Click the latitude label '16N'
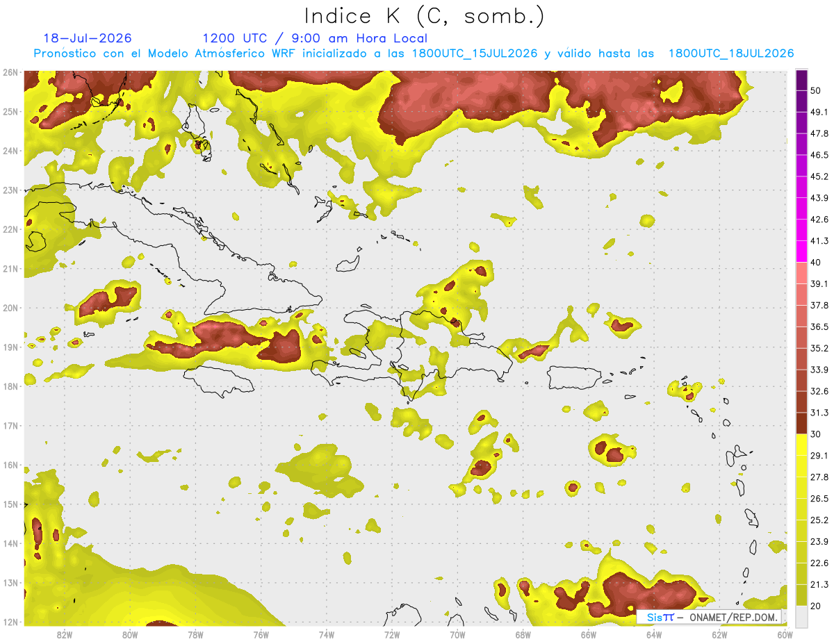This screenshot has height=644, width=834. 10,465
